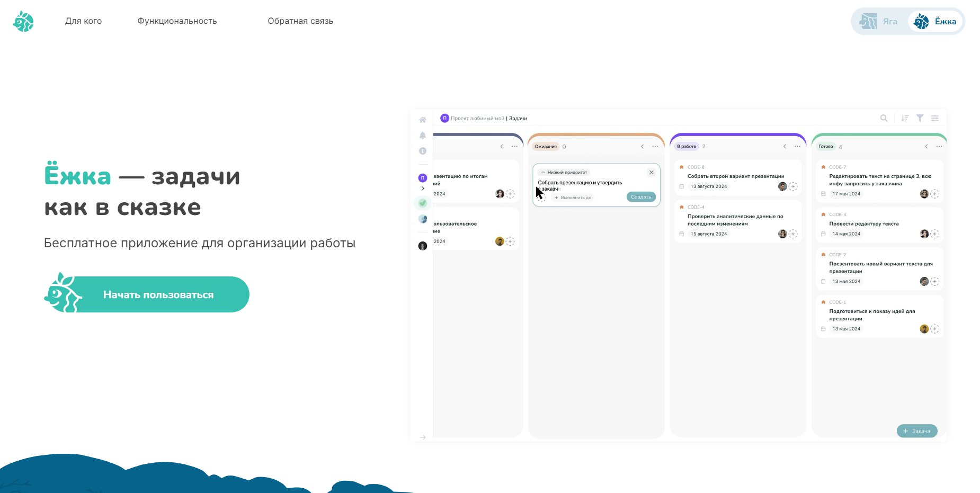Switch product toggle to Яга
Image resolution: width=980 pixels, height=493 pixels.
[x=879, y=22]
